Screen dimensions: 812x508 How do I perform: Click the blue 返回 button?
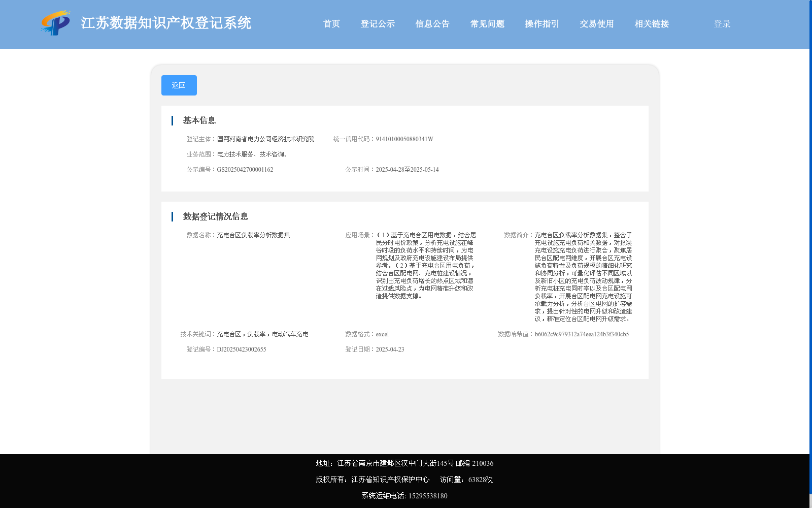(x=179, y=85)
